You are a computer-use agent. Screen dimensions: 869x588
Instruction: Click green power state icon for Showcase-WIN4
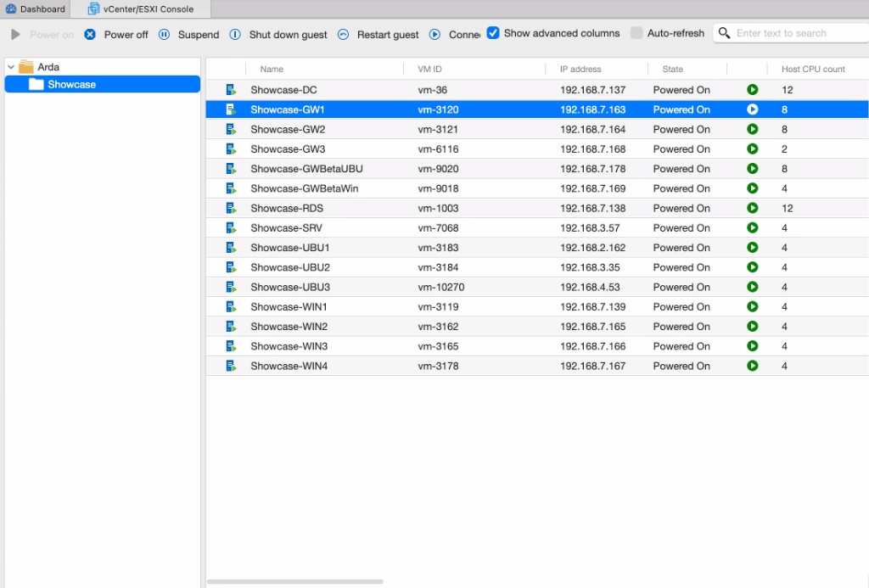coord(752,366)
